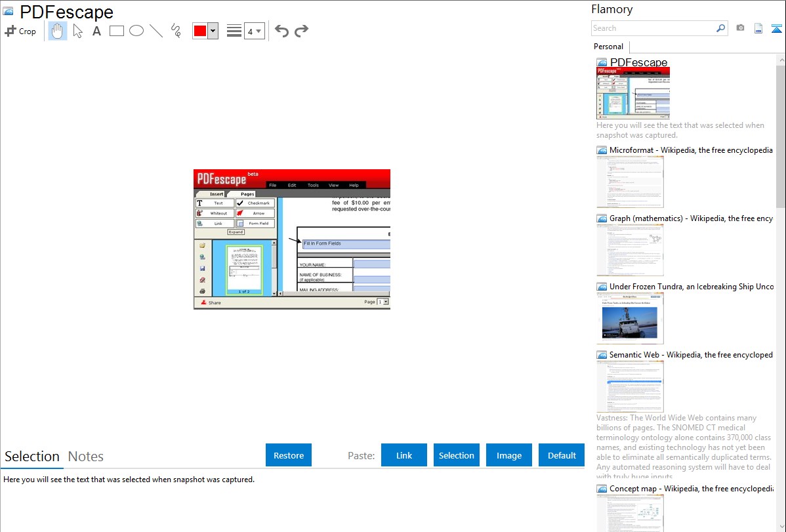Click the Default paste button
The width and height of the screenshot is (786, 532).
pos(562,455)
